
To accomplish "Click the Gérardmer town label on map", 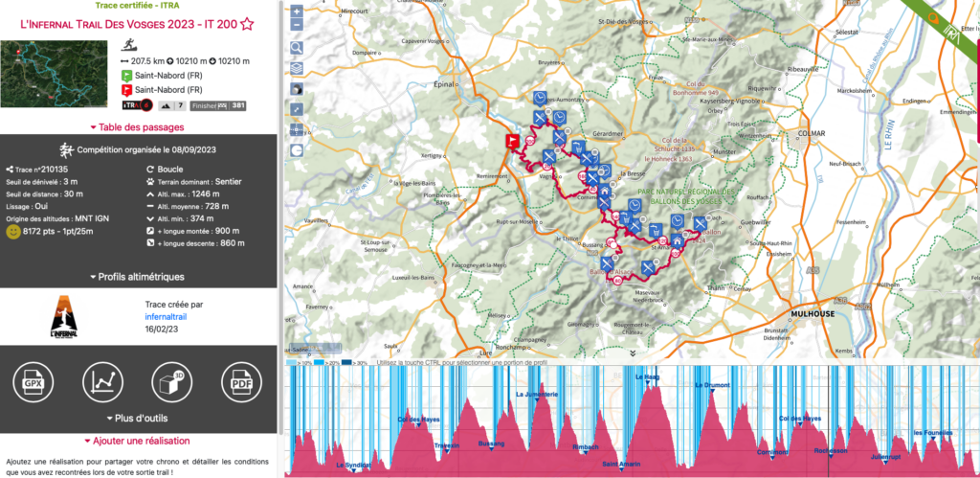I will coord(609,134).
